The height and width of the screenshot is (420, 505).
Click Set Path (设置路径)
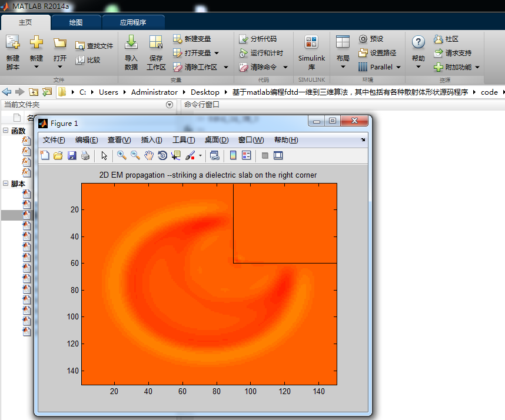377,53
